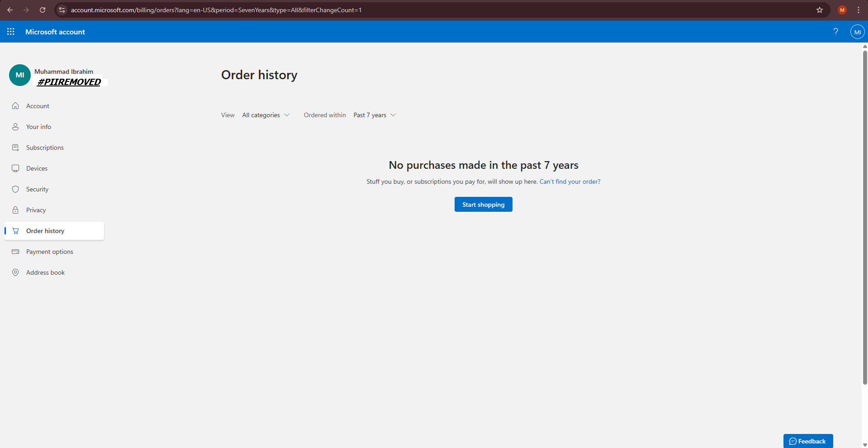Expand the Past 7 years filter
This screenshot has height=448, width=868.
tap(374, 115)
